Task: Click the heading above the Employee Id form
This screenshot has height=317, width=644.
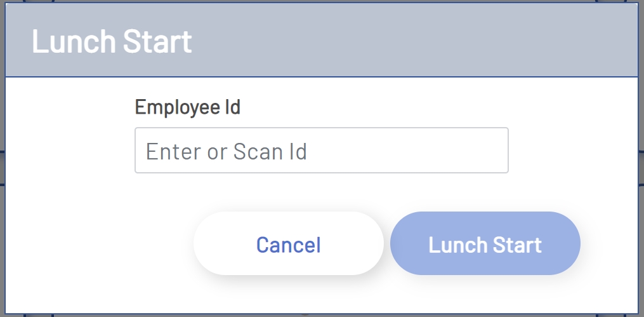Action: point(112,41)
